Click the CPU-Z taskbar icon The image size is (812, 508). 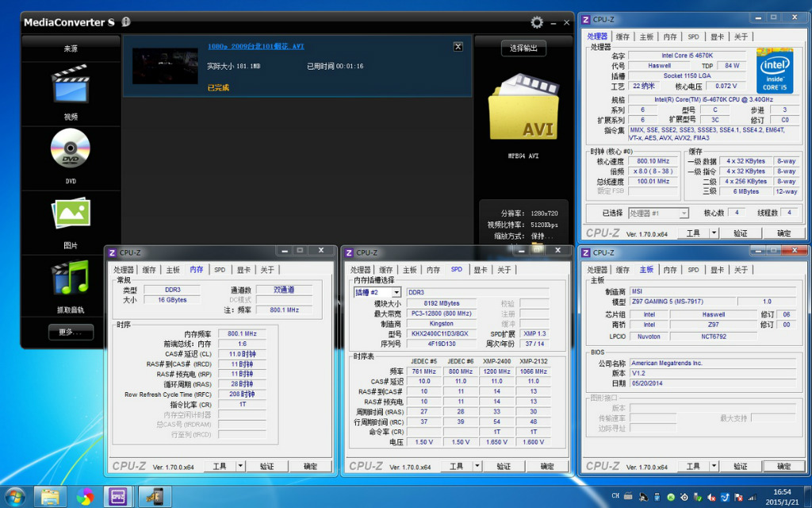pos(119,497)
